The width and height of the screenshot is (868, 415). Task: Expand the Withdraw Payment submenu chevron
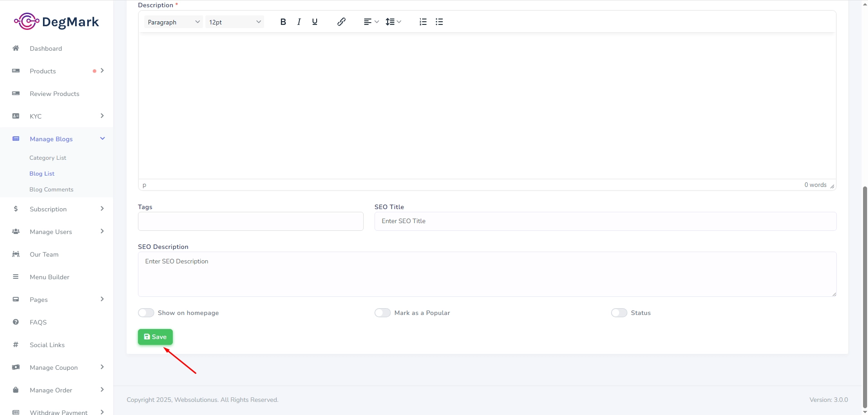pyautogui.click(x=102, y=412)
